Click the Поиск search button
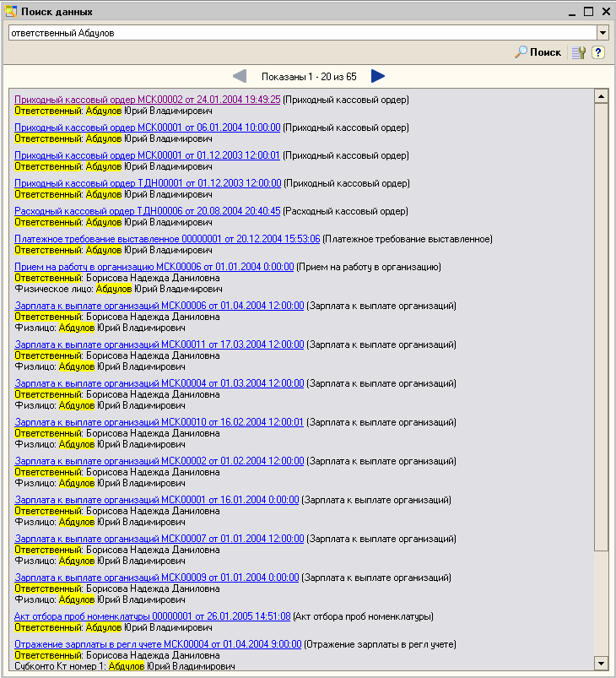Image resolution: width=616 pixels, height=678 pixels. pos(538,52)
